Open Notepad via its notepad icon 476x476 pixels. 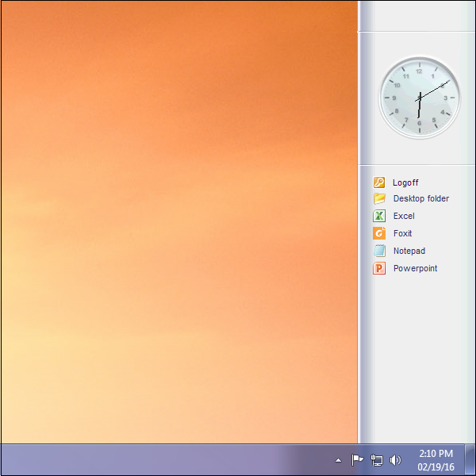coord(379,251)
